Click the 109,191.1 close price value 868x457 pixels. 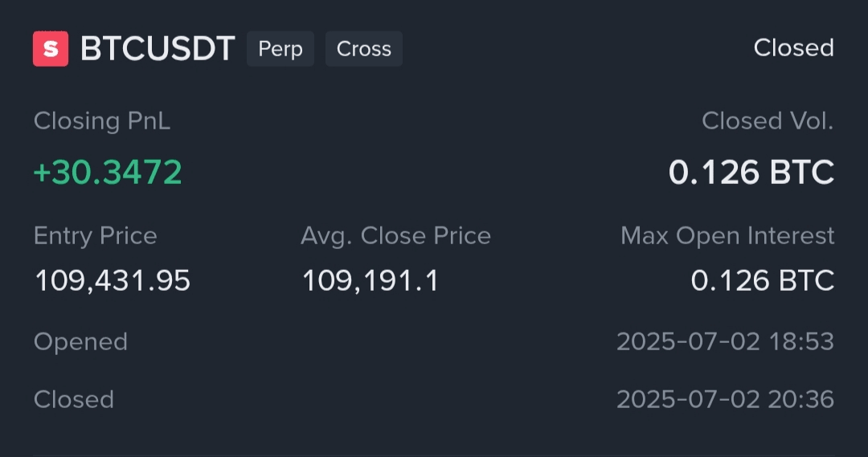[x=371, y=280]
